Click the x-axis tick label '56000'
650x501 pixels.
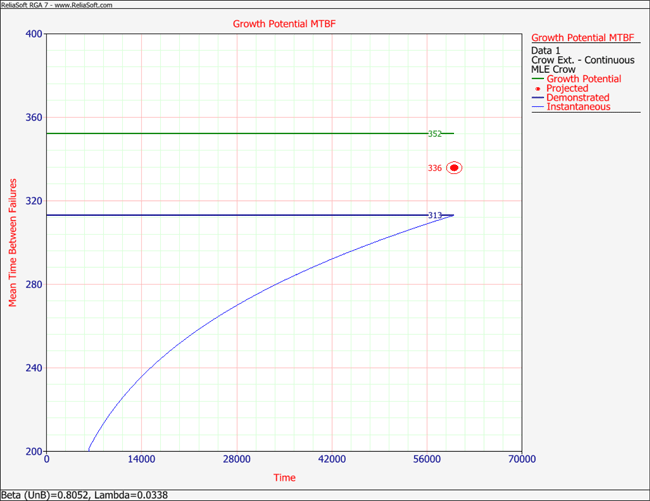(427, 459)
